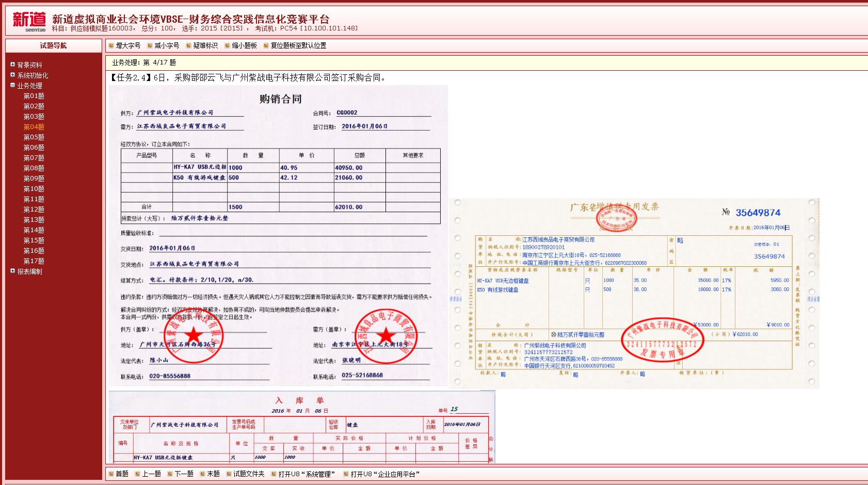This screenshot has width=868, height=485.
Task: Mark the question with 疑难标识
Action: pos(202,45)
